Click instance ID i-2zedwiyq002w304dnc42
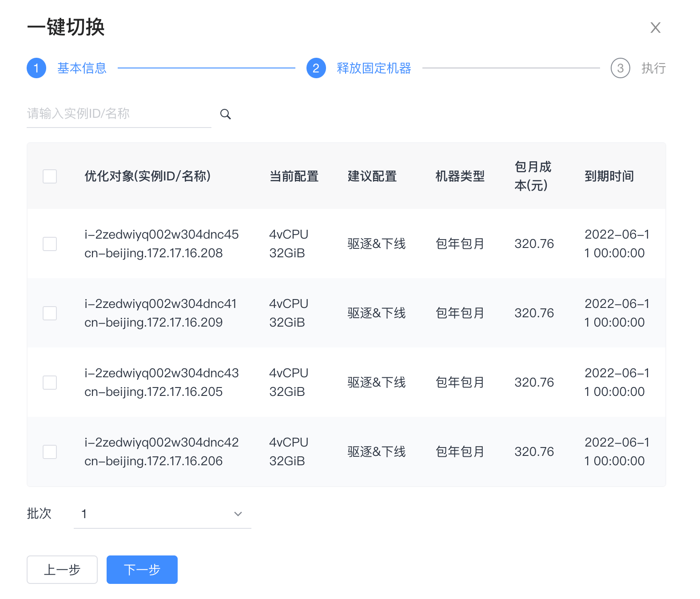 coord(162,443)
